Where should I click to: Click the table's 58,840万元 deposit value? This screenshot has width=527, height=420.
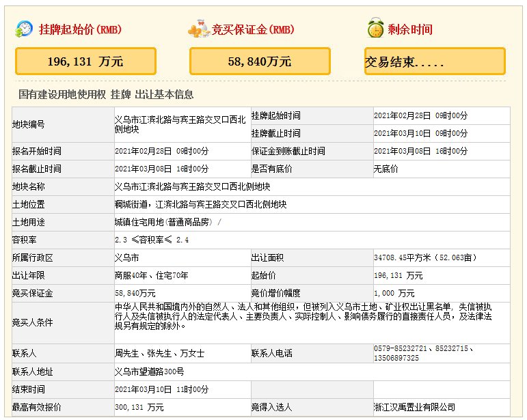135,294
